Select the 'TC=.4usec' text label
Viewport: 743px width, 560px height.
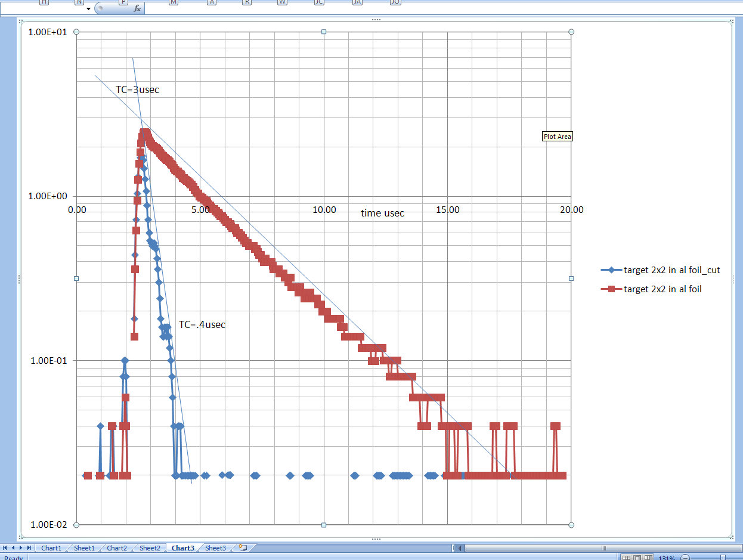pyautogui.click(x=202, y=325)
